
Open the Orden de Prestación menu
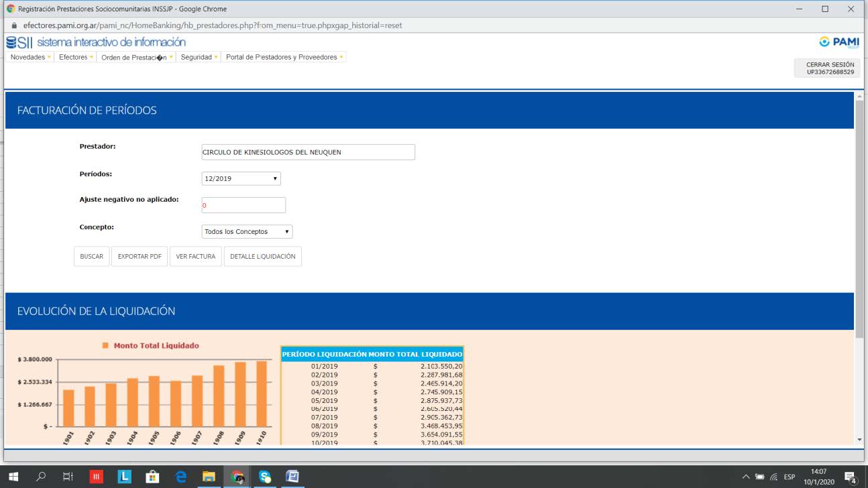coord(137,57)
